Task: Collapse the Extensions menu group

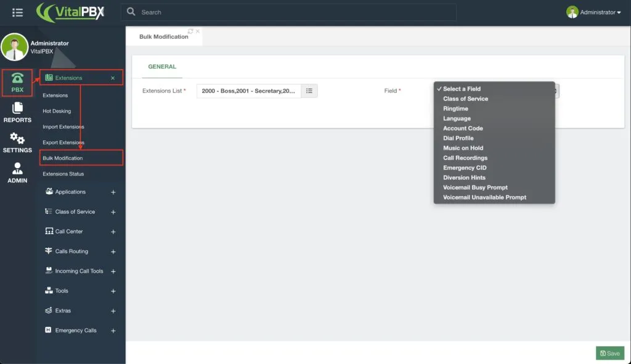Action: 113,78
